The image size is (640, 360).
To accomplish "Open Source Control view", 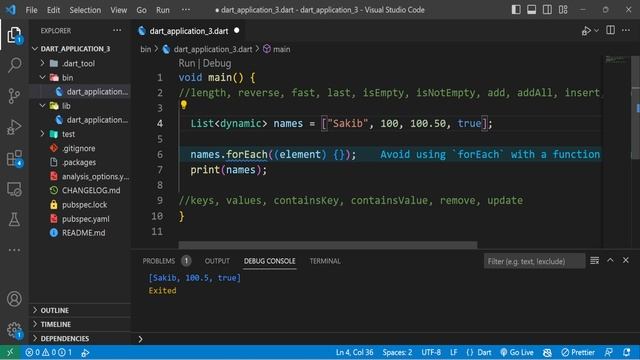I will [14, 96].
